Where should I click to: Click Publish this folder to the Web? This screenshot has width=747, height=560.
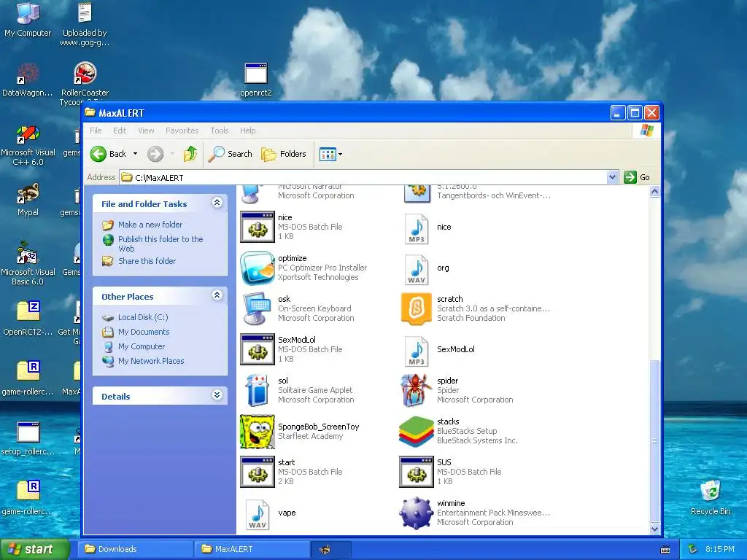[160, 244]
